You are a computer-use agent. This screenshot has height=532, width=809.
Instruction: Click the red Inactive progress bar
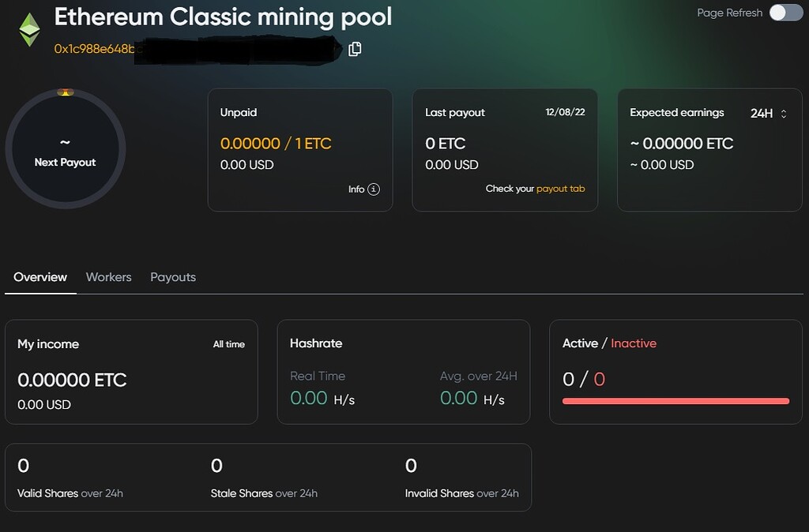675,402
